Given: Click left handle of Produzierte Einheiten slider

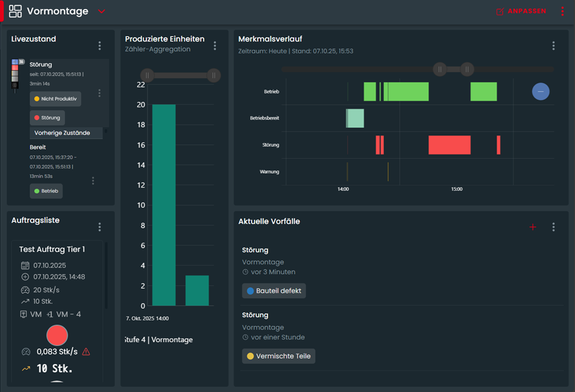Looking at the screenshot, I should click(147, 75).
